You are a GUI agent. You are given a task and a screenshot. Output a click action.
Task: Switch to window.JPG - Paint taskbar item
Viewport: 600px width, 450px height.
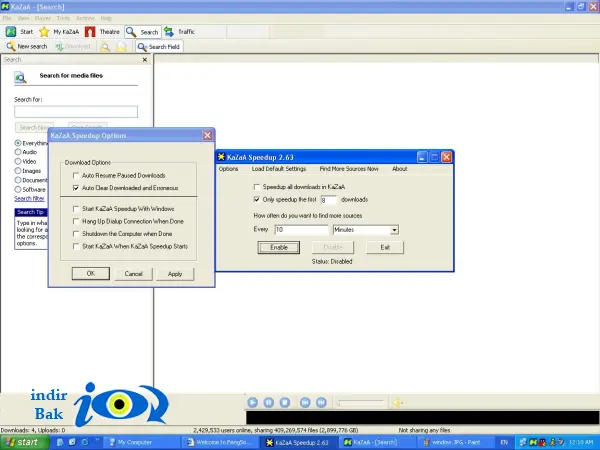point(456,442)
